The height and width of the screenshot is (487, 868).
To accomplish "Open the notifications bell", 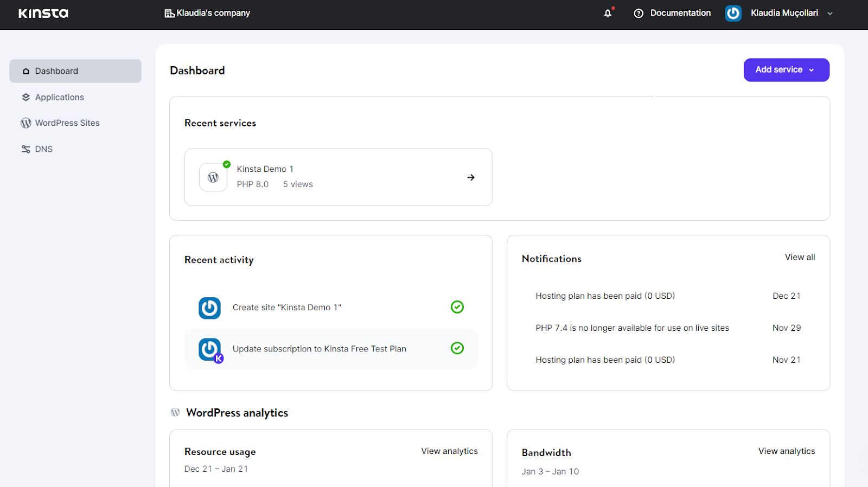I will click(608, 13).
